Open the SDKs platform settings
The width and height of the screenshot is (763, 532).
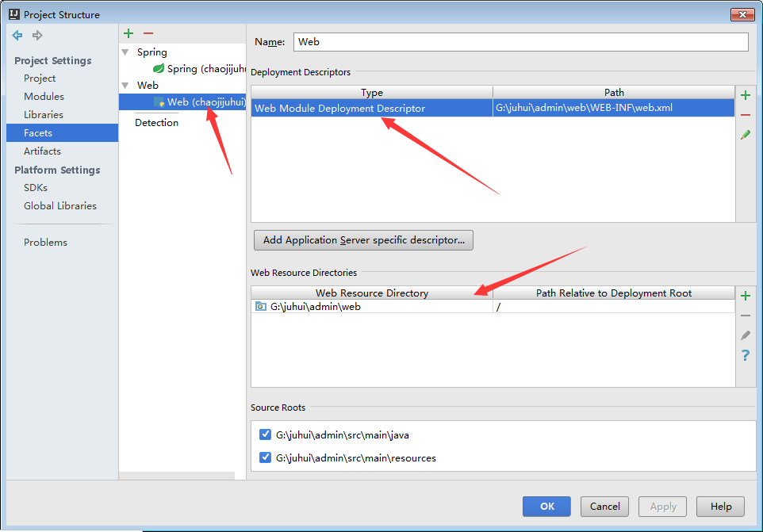36,188
